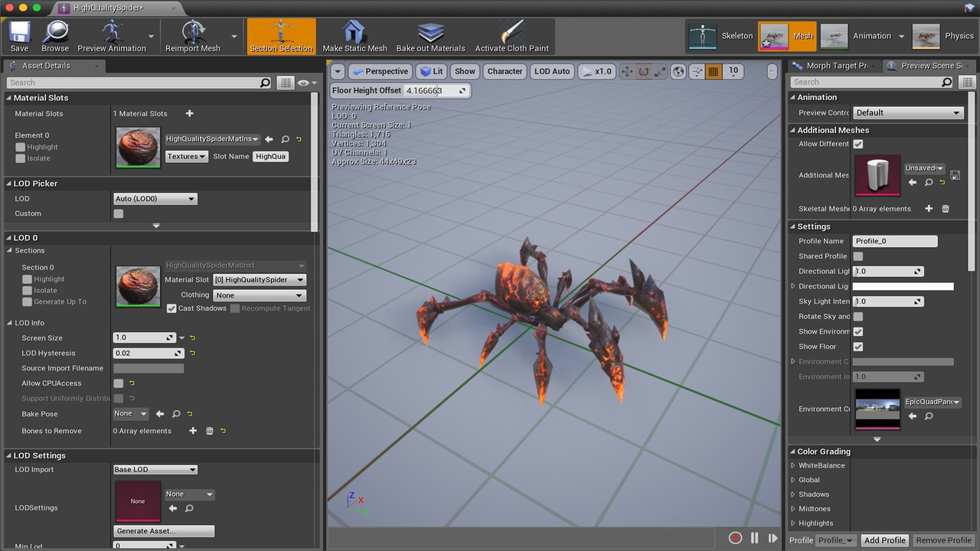Toggle Allow CPUAccess checkbox
The height and width of the screenshot is (551, 980).
(118, 383)
